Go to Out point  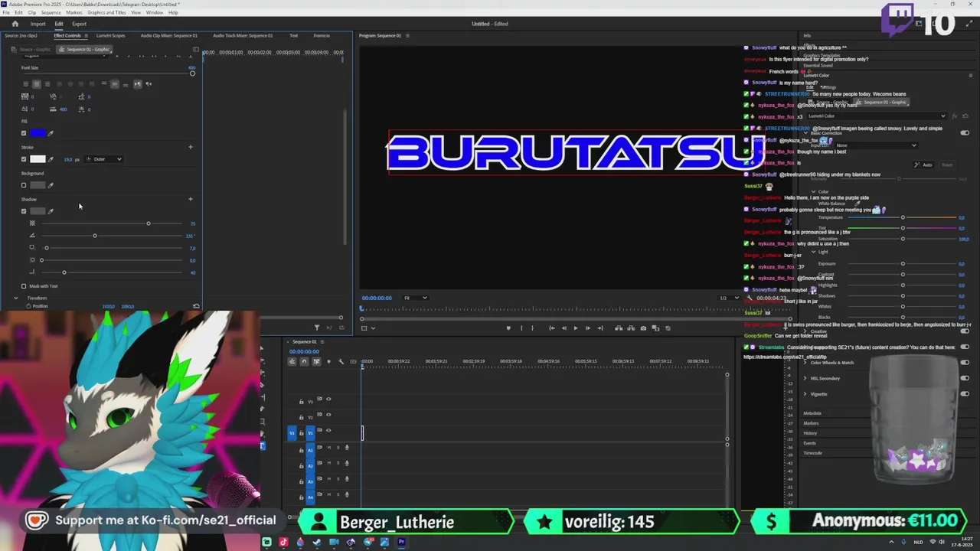pos(600,328)
